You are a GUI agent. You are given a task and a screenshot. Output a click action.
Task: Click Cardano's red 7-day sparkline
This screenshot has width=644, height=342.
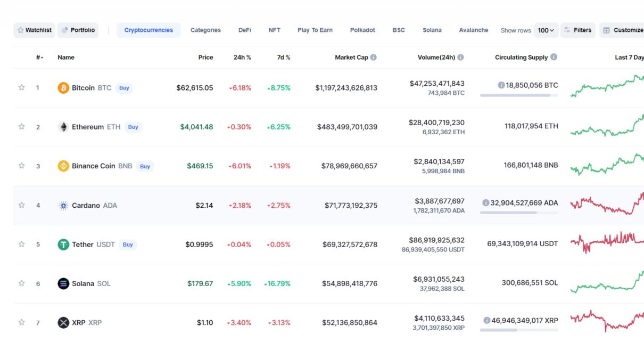pyautogui.click(x=607, y=203)
